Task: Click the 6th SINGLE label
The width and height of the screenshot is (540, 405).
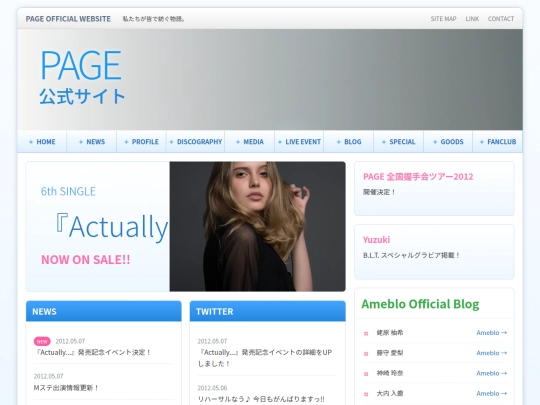Action: point(68,191)
